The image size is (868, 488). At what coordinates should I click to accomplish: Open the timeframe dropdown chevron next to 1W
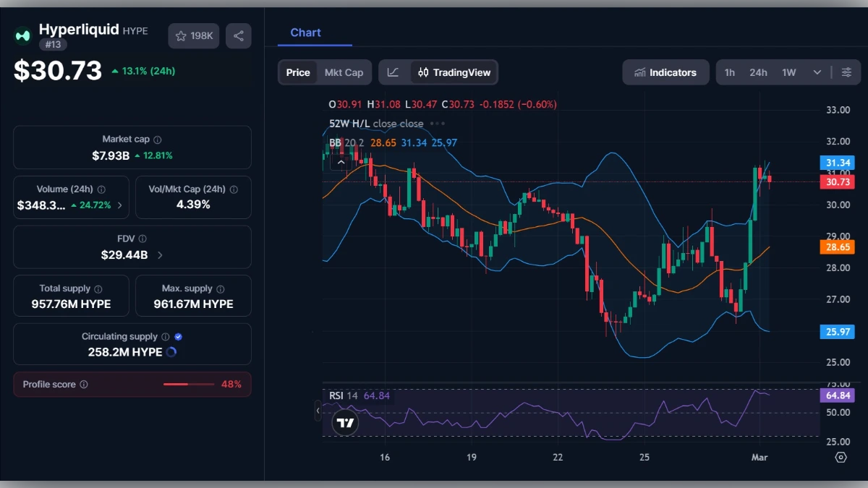[817, 72]
